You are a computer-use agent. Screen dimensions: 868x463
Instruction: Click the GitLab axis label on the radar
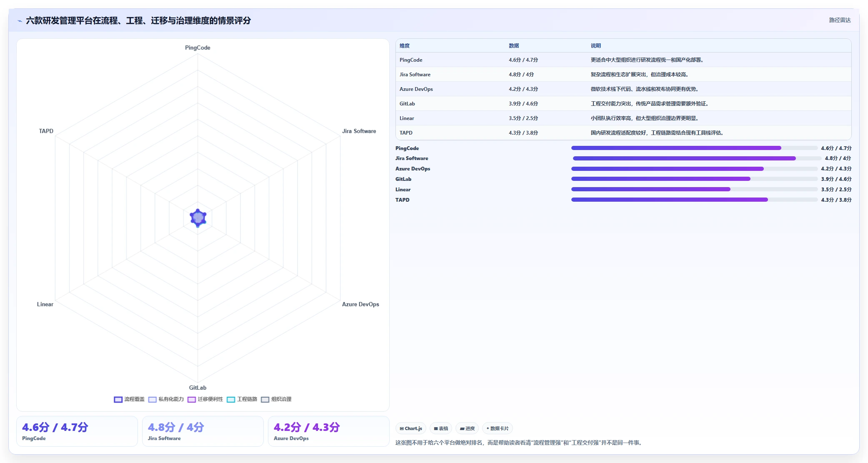tap(198, 388)
